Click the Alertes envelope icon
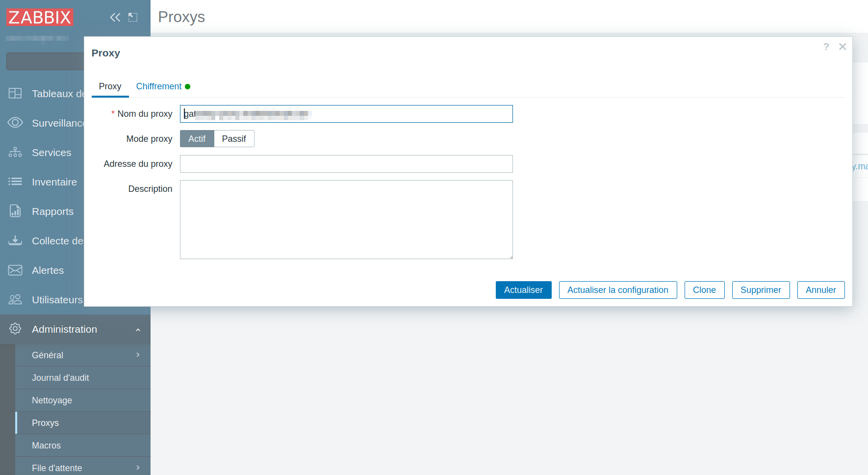 coord(15,270)
